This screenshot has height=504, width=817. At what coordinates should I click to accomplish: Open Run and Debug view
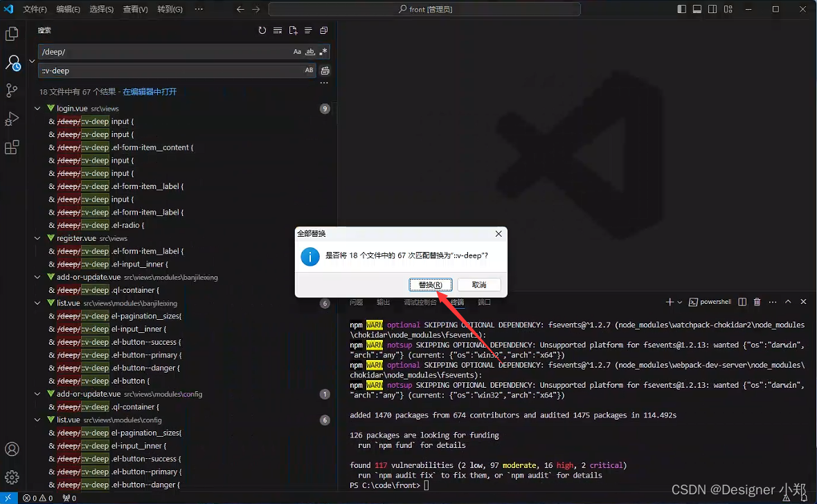click(x=12, y=119)
